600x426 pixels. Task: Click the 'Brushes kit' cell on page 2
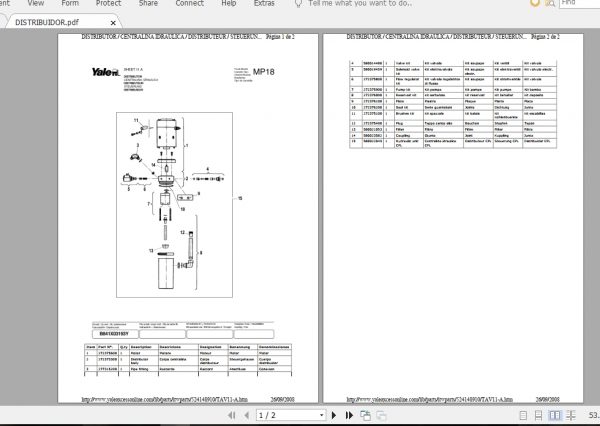tap(409, 116)
